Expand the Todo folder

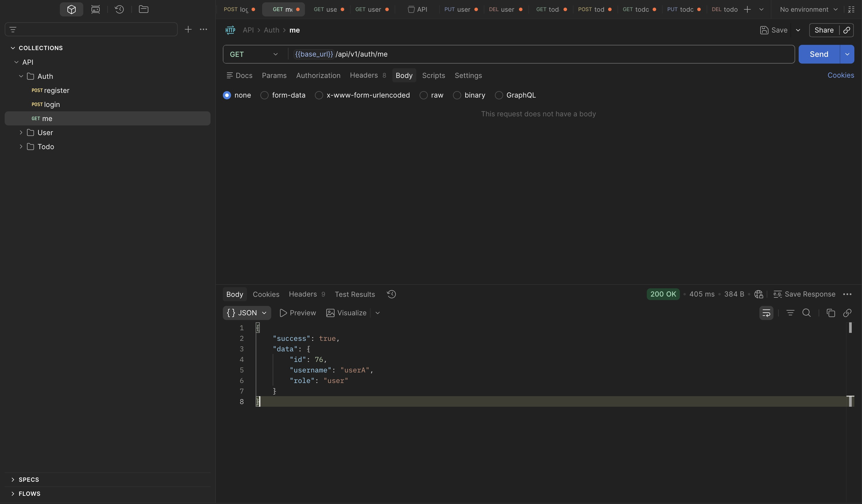click(21, 146)
